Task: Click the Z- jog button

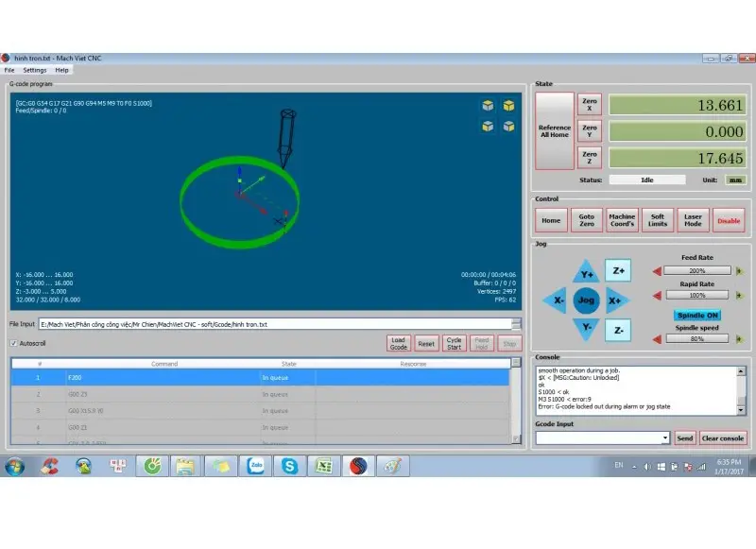Action: (618, 330)
